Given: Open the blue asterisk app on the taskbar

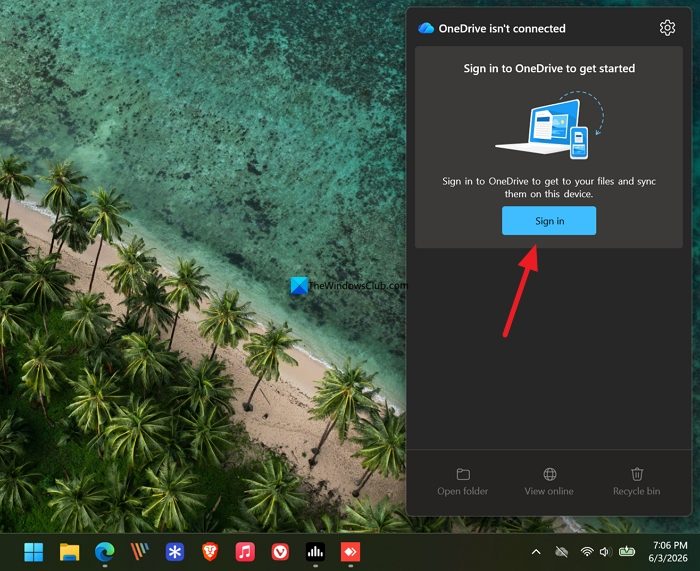Looking at the screenshot, I should pos(175,552).
